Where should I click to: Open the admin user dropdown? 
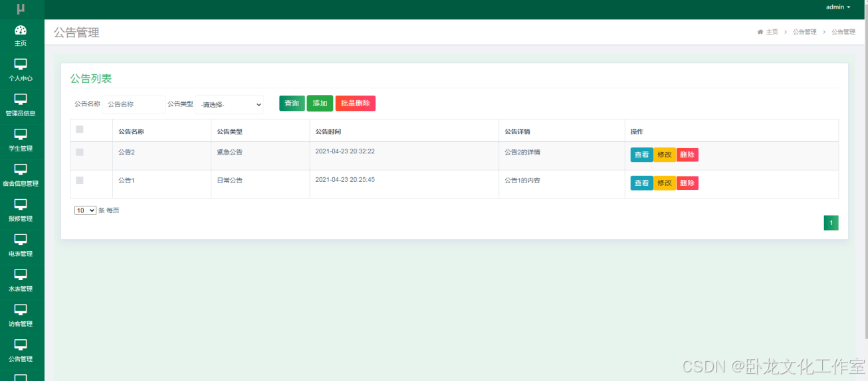[837, 7]
